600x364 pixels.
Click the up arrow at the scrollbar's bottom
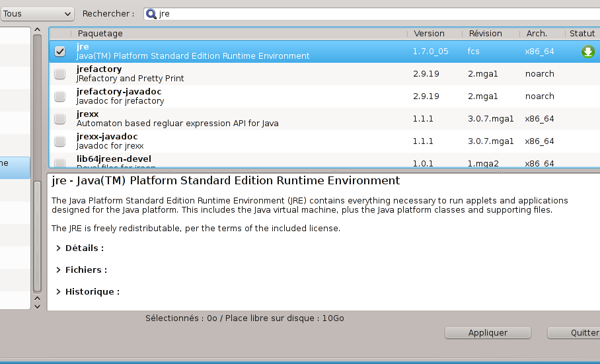(x=37, y=299)
